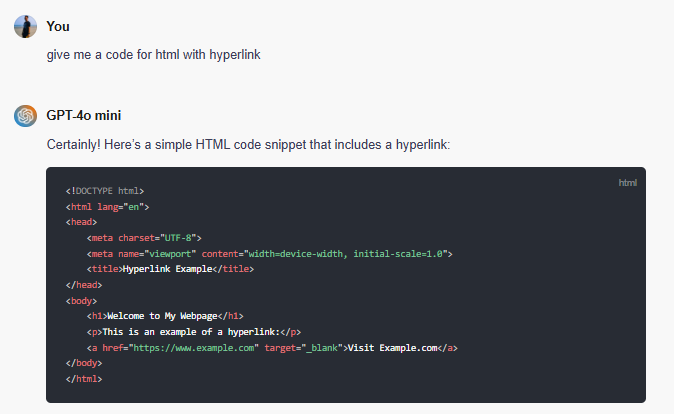Click the DOCTYPE html line in code
Screen dimensions: 674x414
(x=105, y=190)
